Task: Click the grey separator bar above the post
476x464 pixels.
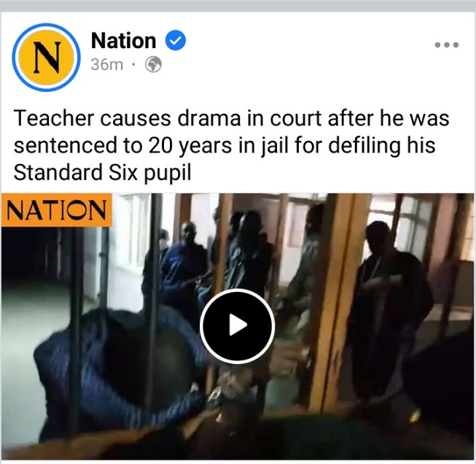Action: pyautogui.click(x=238, y=6)
